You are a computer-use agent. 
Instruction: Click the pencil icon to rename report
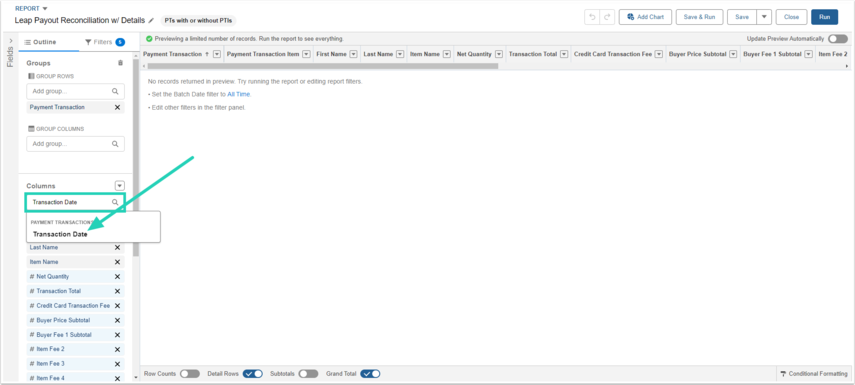point(151,20)
